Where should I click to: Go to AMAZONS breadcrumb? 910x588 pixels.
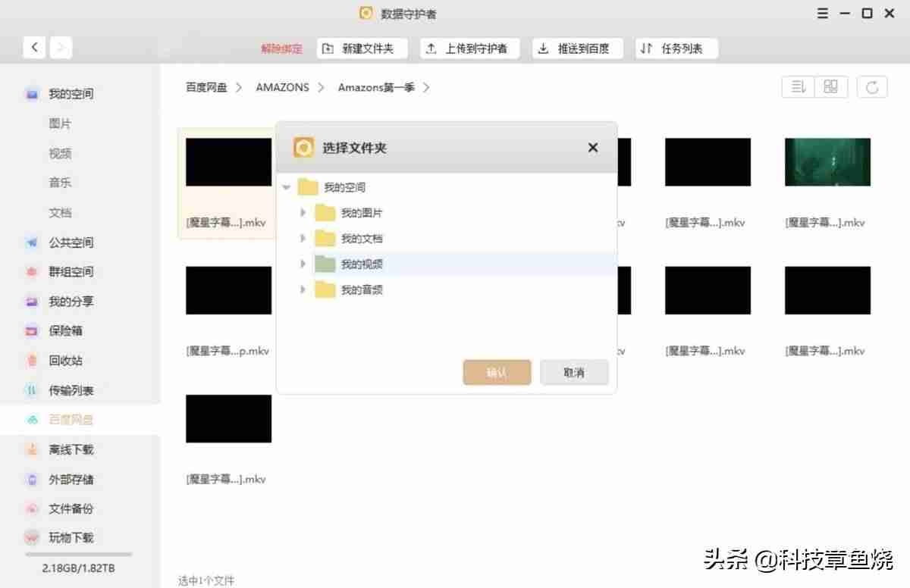[282, 87]
